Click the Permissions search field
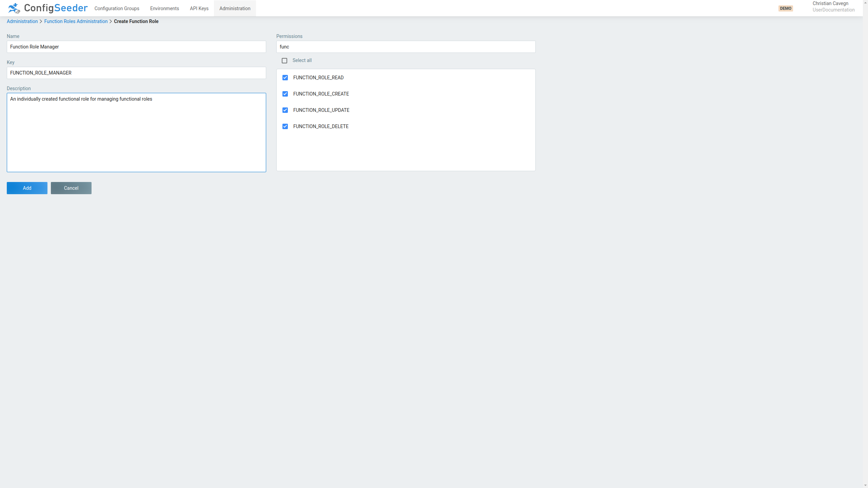Viewport: 868px width, 488px height. tap(406, 47)
